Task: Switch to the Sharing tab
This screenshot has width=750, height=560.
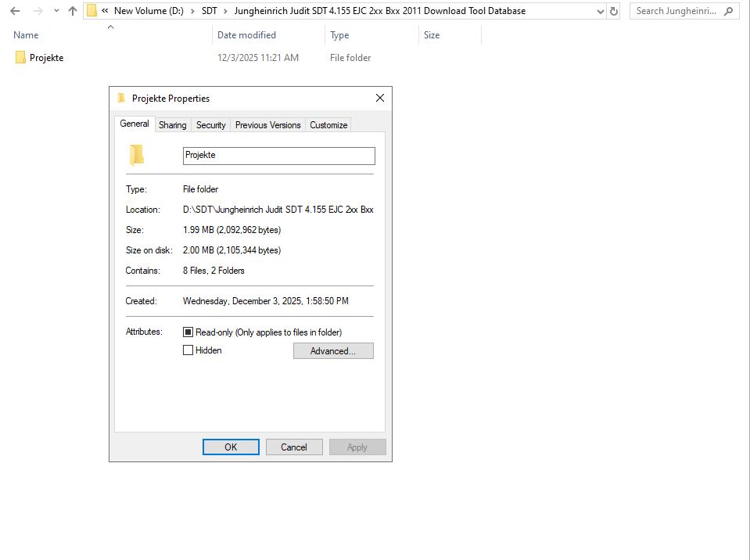Action: (173, 125)
